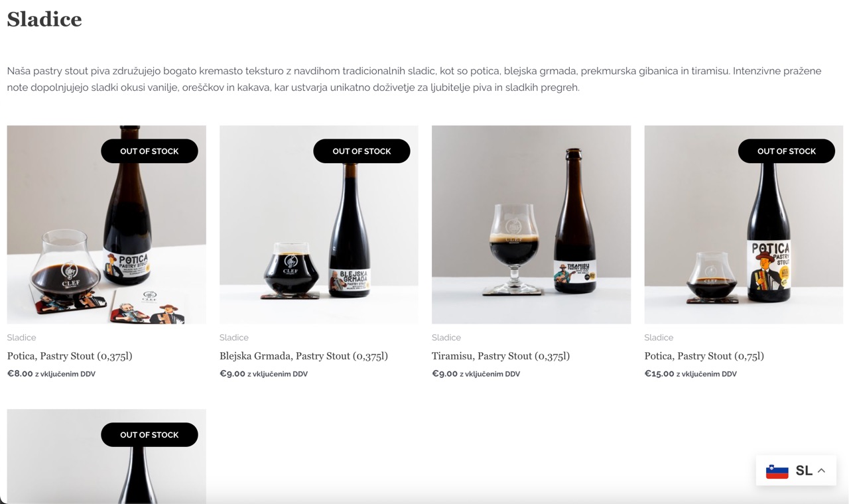The width and height of the screenshot is (849, 504).
Task: Click the Potica 0,75l bottle product image
Action: coord(744,225)
